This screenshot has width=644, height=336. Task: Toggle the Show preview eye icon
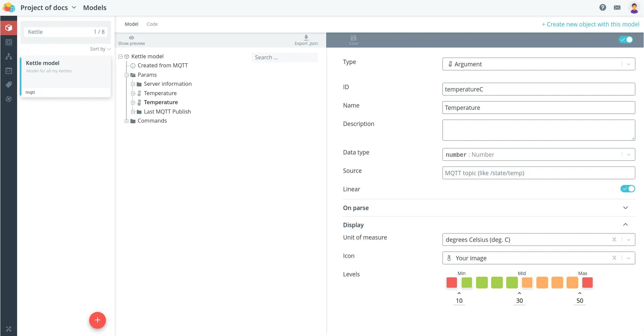point(131,38)
